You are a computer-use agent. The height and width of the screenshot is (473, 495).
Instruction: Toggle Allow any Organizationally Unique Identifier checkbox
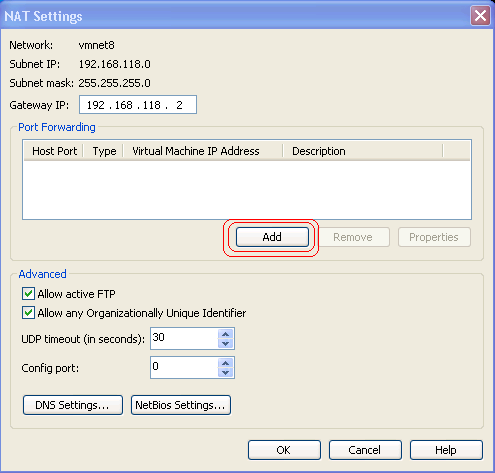[x=28, y=313]
